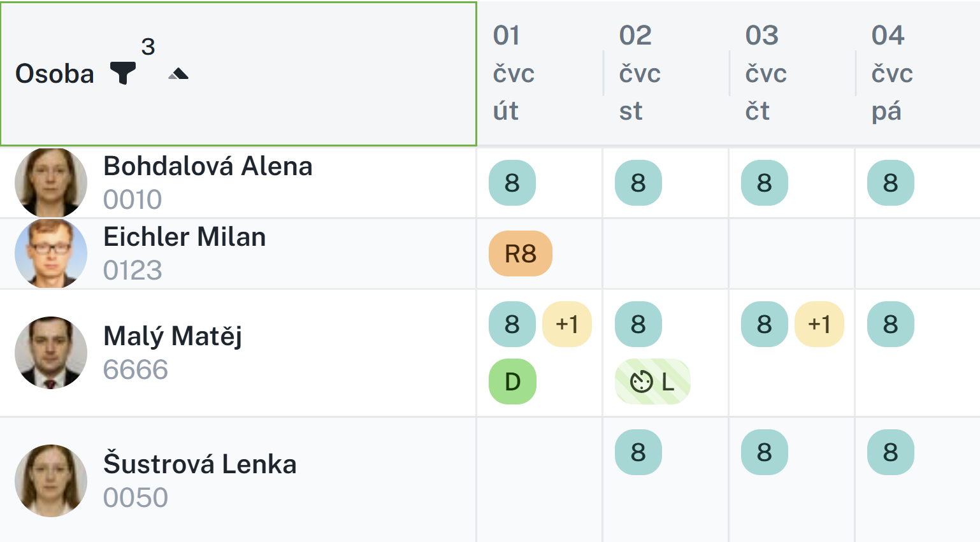Screen dimensions: 980x542
Task: Click Šustrová Lenka's 8 shift on 04 čvc
Action: click(x=891, y=452)
